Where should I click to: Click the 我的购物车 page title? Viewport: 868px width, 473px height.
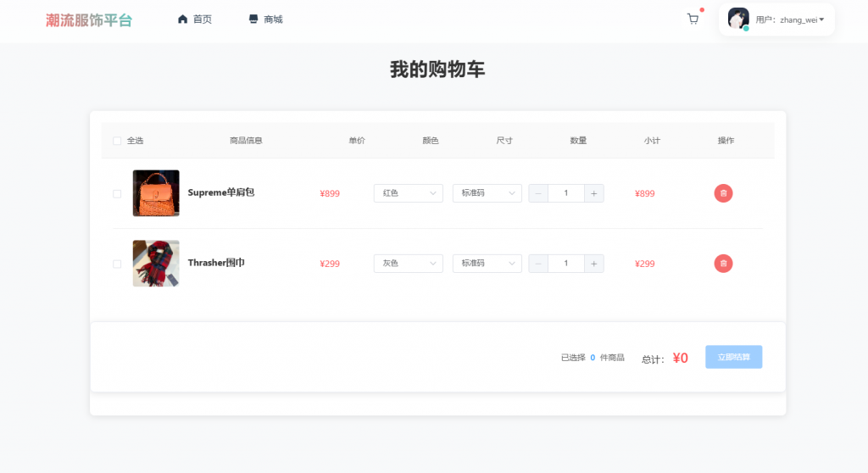pyautogui.click(x=437, y=70)
